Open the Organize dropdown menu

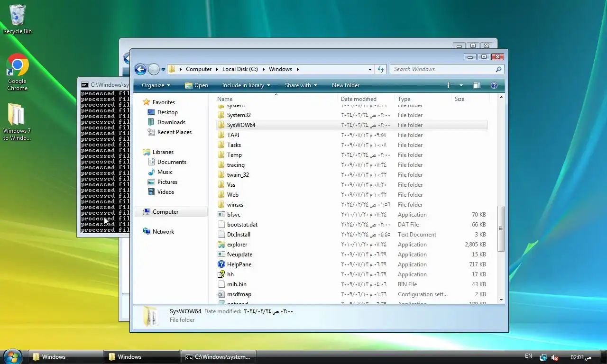pos(156,85)
